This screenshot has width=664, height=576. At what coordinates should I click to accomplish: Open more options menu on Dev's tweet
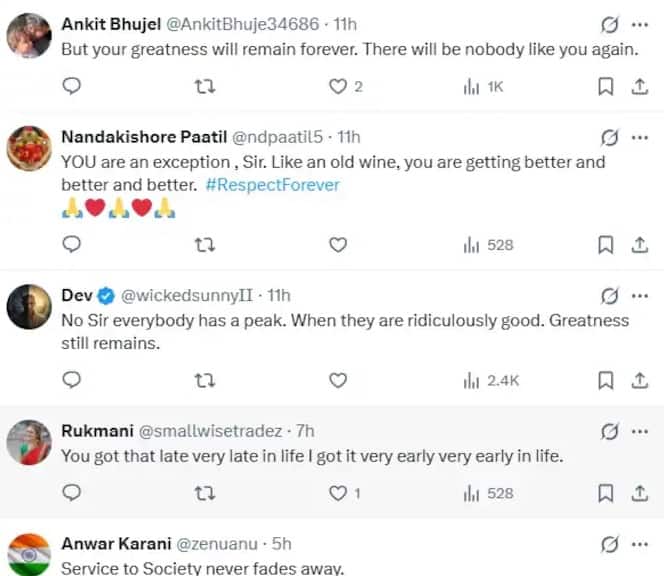point(640,296)
